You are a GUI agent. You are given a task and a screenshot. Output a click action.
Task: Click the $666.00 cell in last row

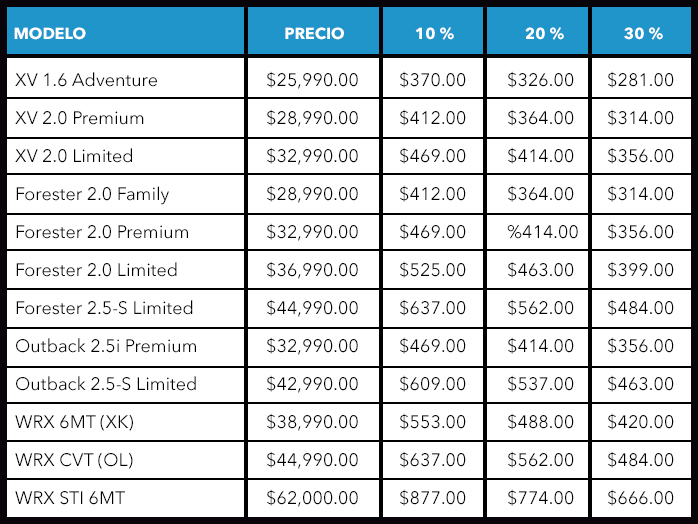tap(641, 498)
